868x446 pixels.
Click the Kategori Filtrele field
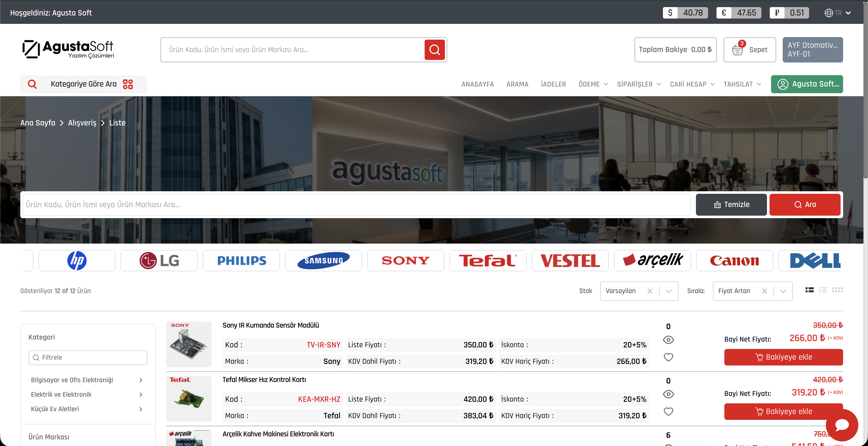click(x=88, y=357)
